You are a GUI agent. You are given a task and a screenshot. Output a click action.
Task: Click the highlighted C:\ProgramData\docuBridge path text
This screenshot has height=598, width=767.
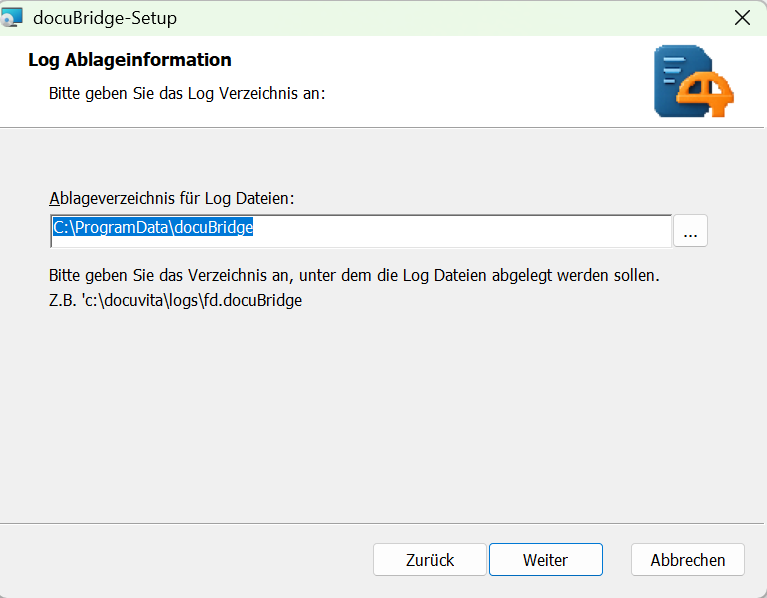[153, 228]
